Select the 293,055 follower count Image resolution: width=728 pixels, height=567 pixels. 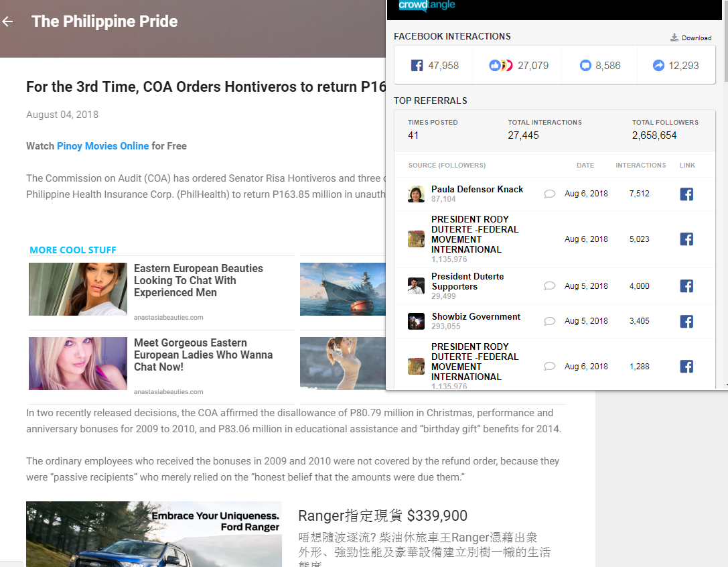pos(446,326)
